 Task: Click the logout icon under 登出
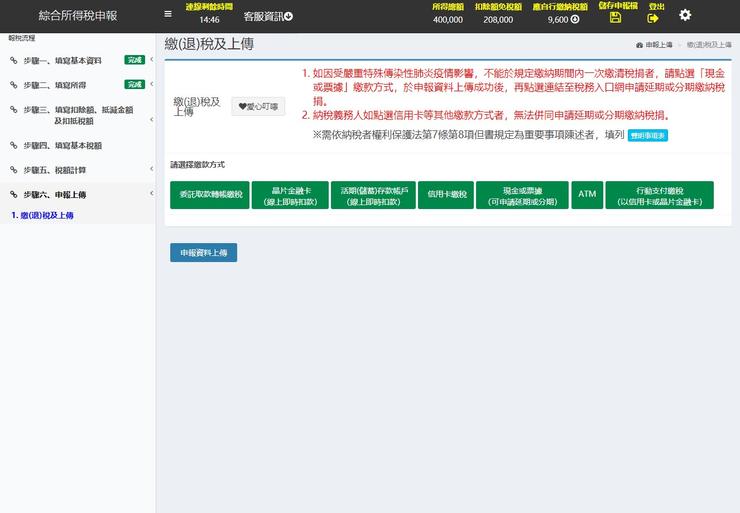tap(653, 18)
